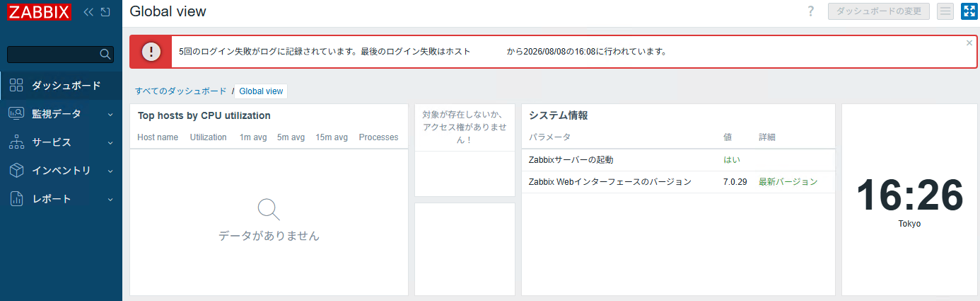Open the dashboard hamburger actions menu
The width and height of the screenshot is (980, 301).
pyautogui.click(x=945, y=11)
